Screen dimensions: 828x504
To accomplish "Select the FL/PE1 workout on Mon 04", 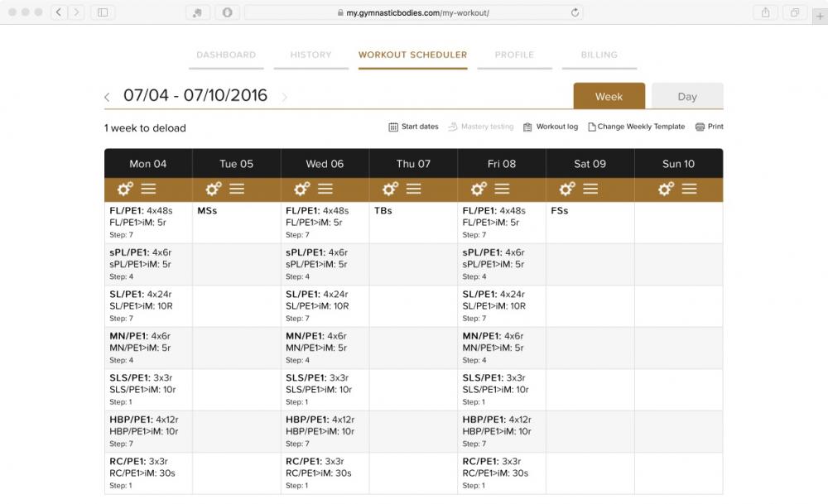I will pyautogui.click(x=148, y=222).
